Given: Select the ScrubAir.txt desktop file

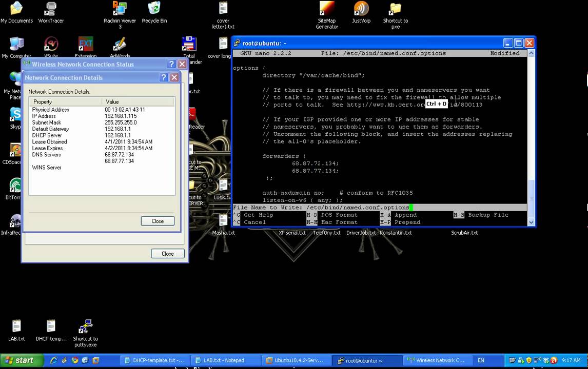Looking at the screenshot, I should (x=465, y=233).
